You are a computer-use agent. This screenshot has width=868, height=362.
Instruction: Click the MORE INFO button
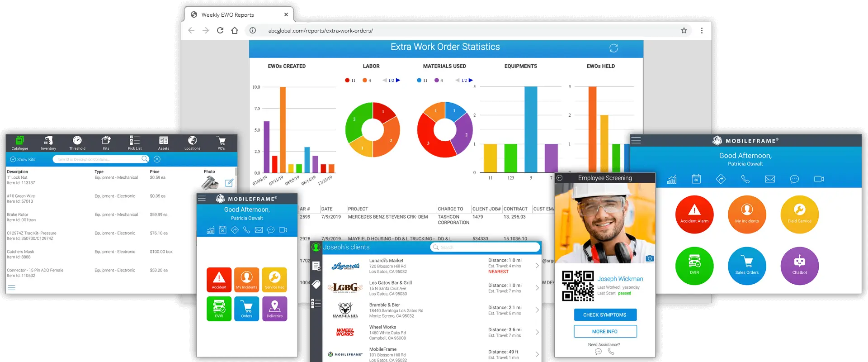605,331
